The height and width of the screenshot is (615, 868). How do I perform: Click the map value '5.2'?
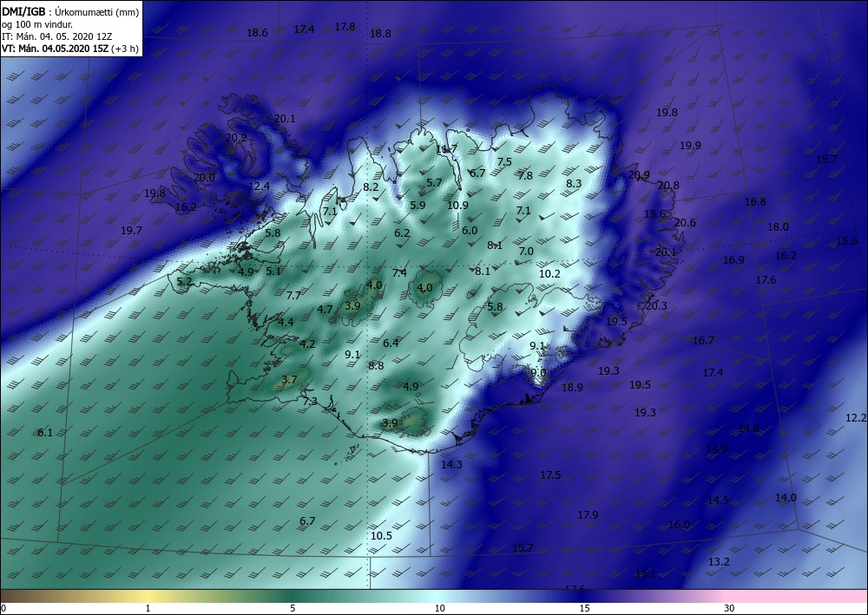click(184, 282)
